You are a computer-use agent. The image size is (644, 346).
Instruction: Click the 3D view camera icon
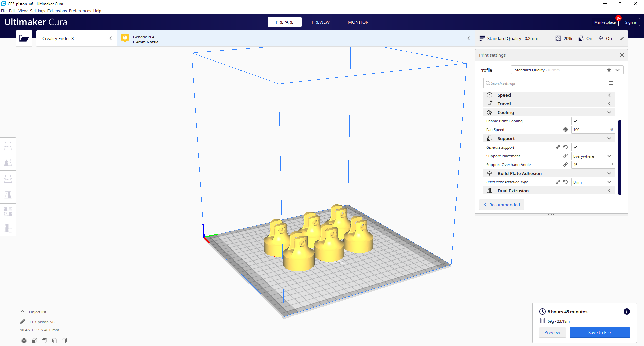point(24,341)
